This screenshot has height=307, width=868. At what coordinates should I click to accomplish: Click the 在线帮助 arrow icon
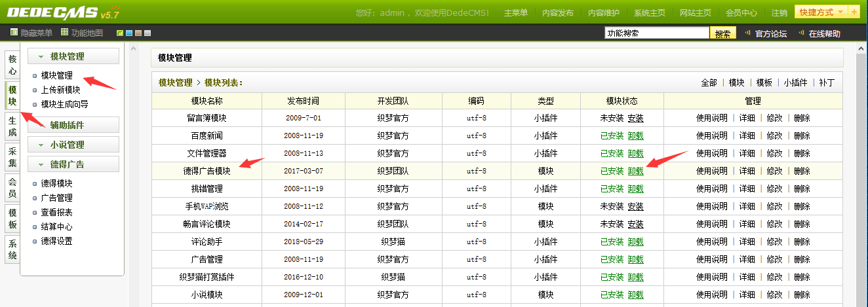(801, 34)
